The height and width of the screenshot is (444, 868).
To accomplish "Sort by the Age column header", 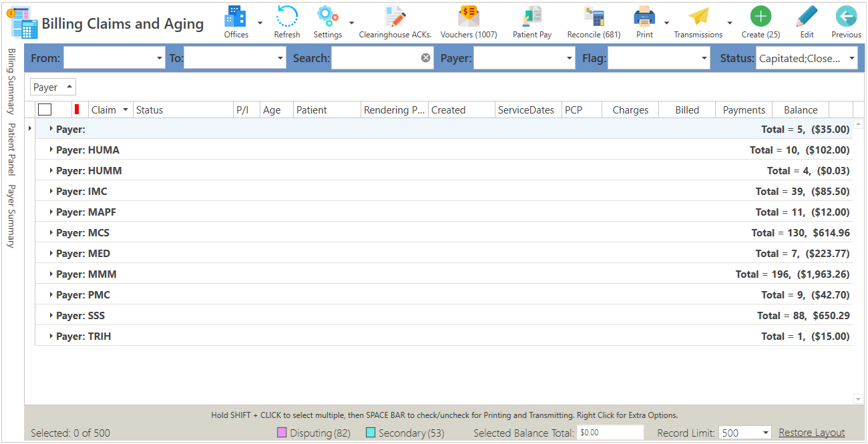I will coord(277,110).
